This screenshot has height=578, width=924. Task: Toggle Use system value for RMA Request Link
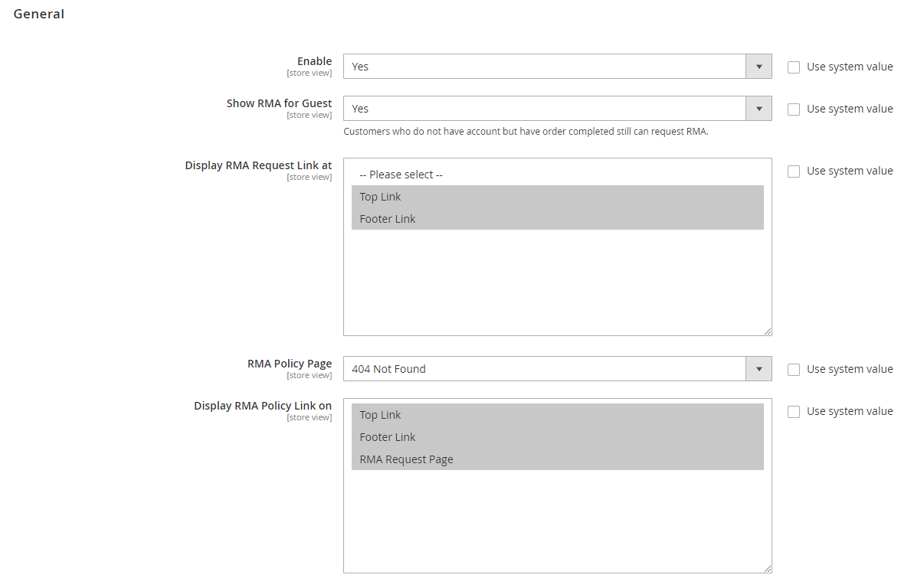click(794, 171)
